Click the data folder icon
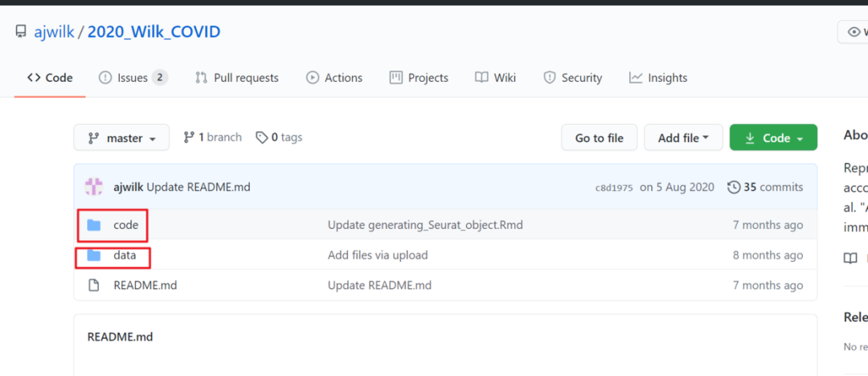The height and width of the screenshot is (376, 868). [94, 255]
